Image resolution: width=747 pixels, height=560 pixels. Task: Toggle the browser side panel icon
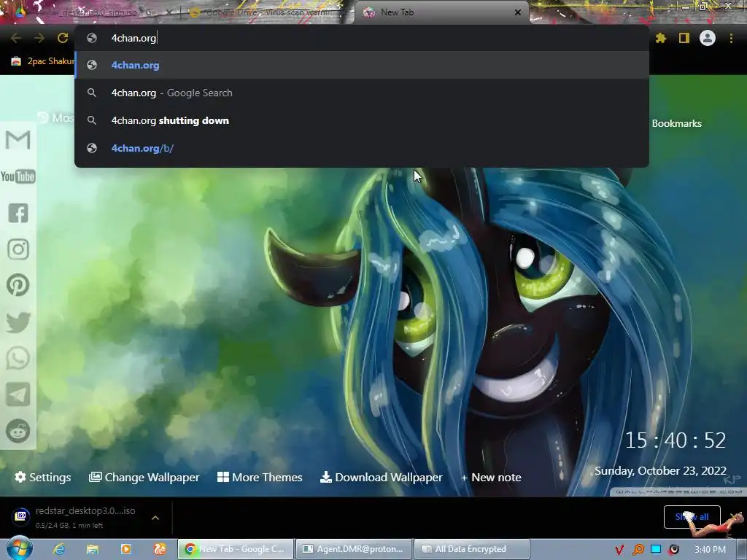(x=684, y=38)
